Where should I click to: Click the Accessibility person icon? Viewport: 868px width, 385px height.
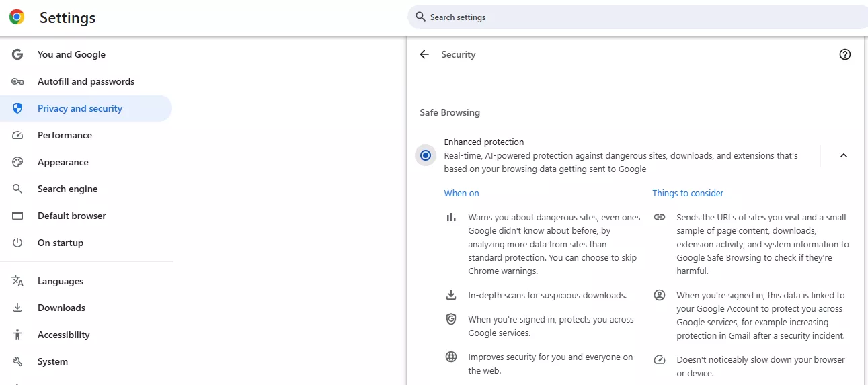click(x=17, y=335)
